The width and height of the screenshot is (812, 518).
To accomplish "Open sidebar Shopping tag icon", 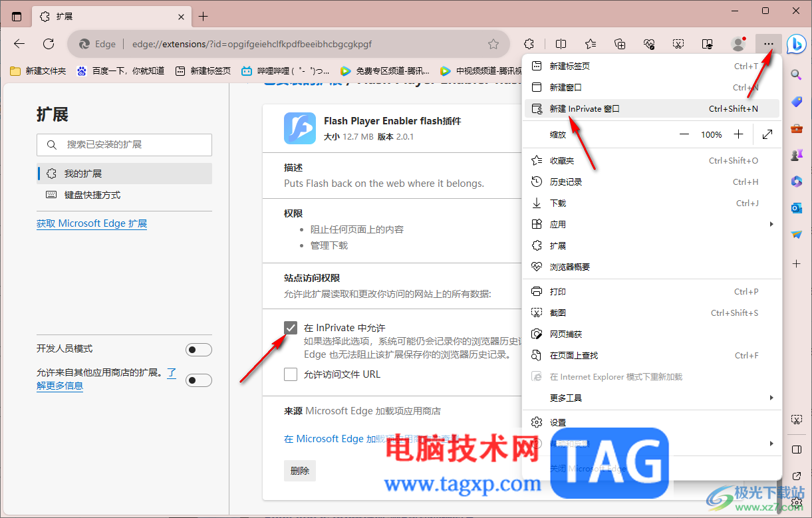I will pyautogui.click(x=796, y=102).
